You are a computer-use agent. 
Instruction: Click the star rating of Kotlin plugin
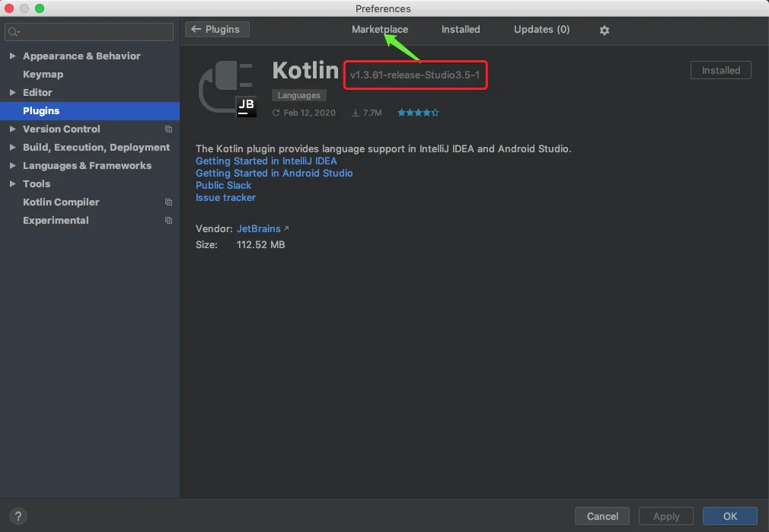pyautogui.click(x=418, y=113)
